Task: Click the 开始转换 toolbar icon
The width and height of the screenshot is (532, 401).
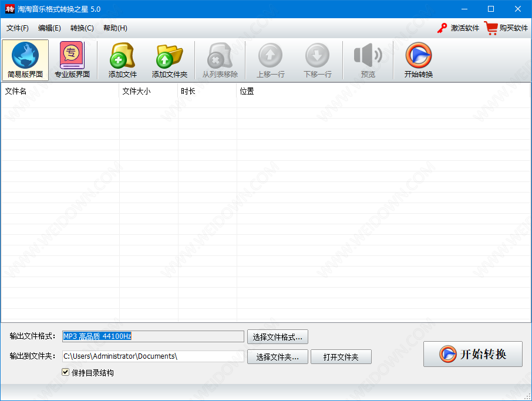Action: click(x=418, y=60)
